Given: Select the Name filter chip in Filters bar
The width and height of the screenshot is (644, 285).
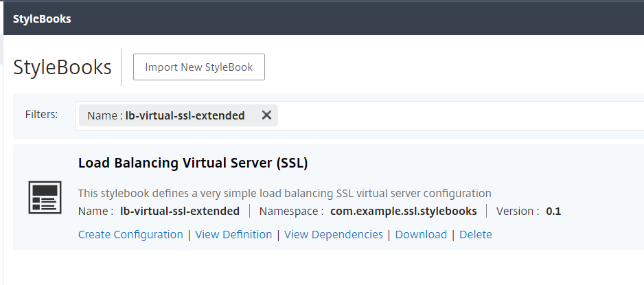Looking at the screenshot, I should (179, 115).
